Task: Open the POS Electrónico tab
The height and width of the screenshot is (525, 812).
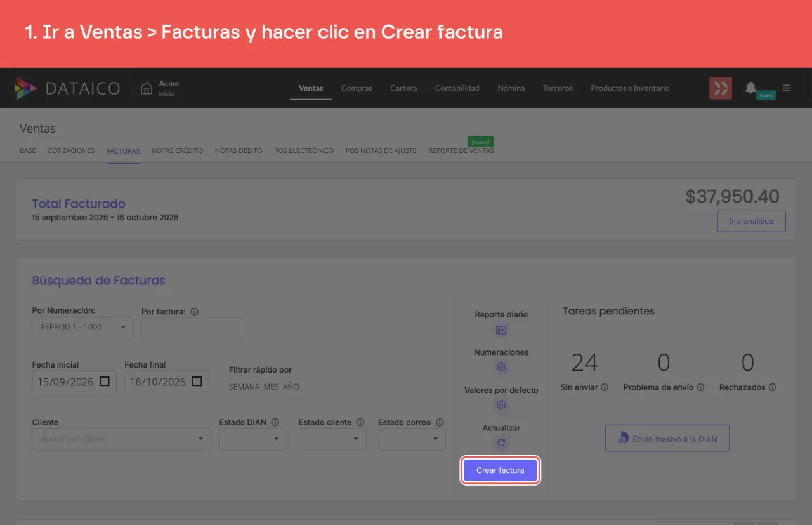Action: [304, 151]
